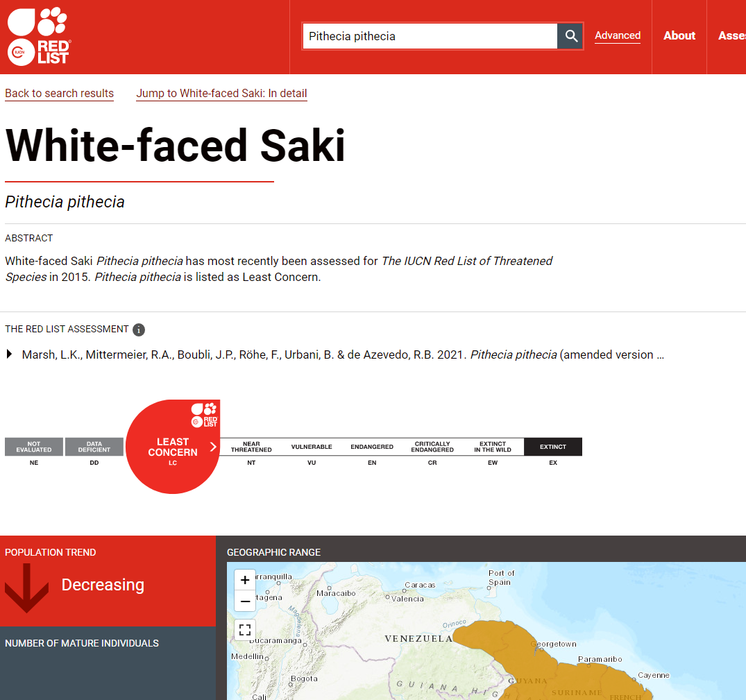This screenshot has width=746, height=700.
Task: Click the decreasing population trend arrow
Action: tap(26, 588)
